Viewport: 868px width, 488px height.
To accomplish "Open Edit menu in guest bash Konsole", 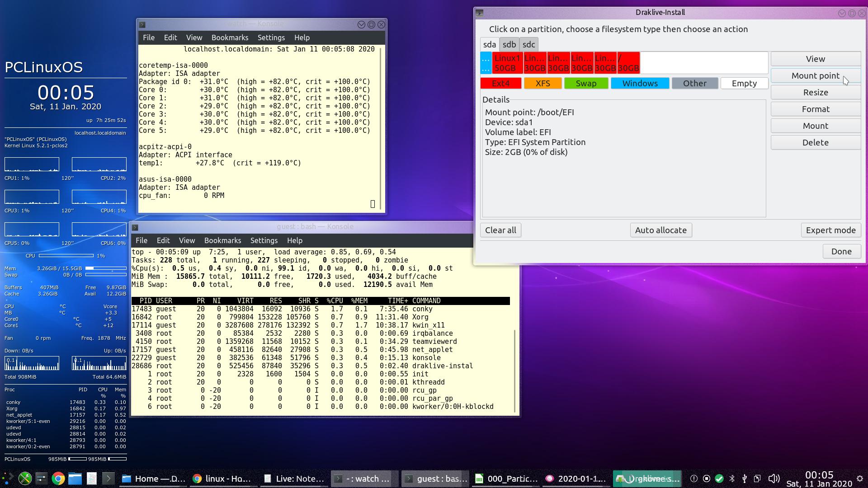I will pos(163,240).
